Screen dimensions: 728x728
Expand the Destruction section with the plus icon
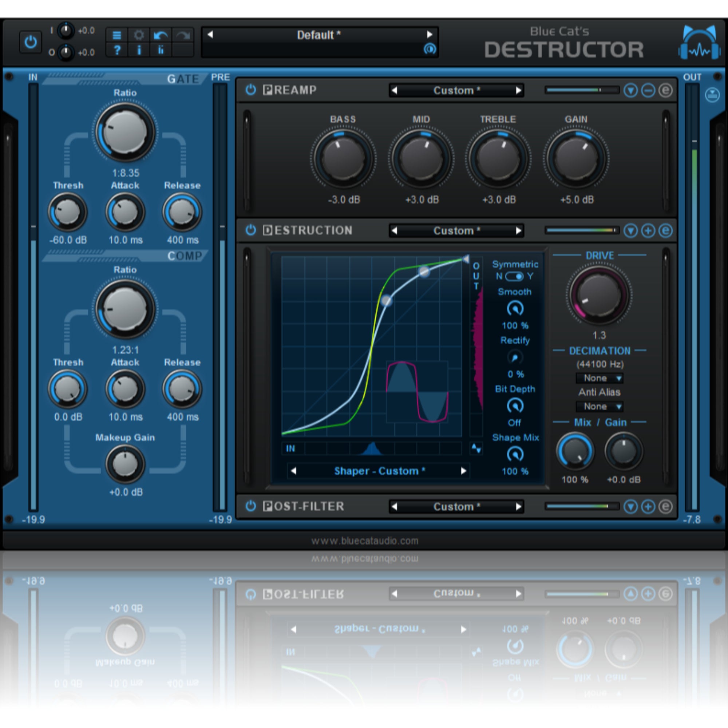tap(648, 231)
